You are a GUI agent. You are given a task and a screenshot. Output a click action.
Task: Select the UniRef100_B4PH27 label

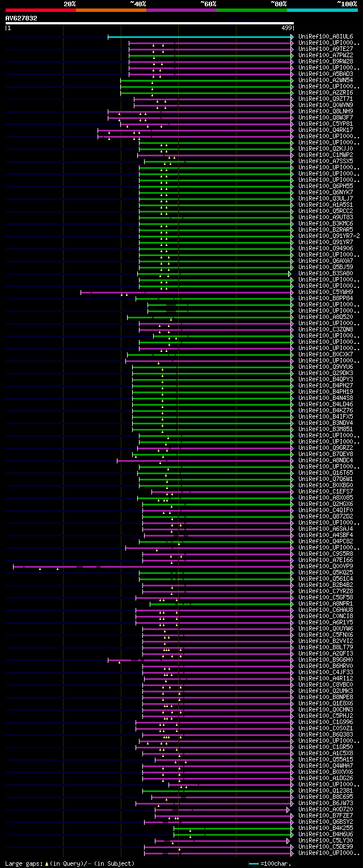pyautogui.click(x=326, y=386)
